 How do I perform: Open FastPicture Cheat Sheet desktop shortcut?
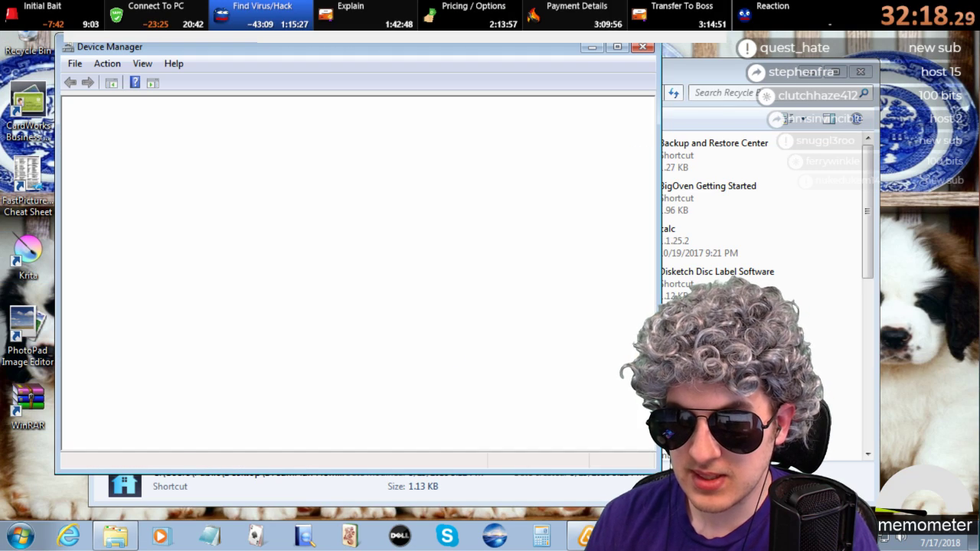click(x=28, y=187)
